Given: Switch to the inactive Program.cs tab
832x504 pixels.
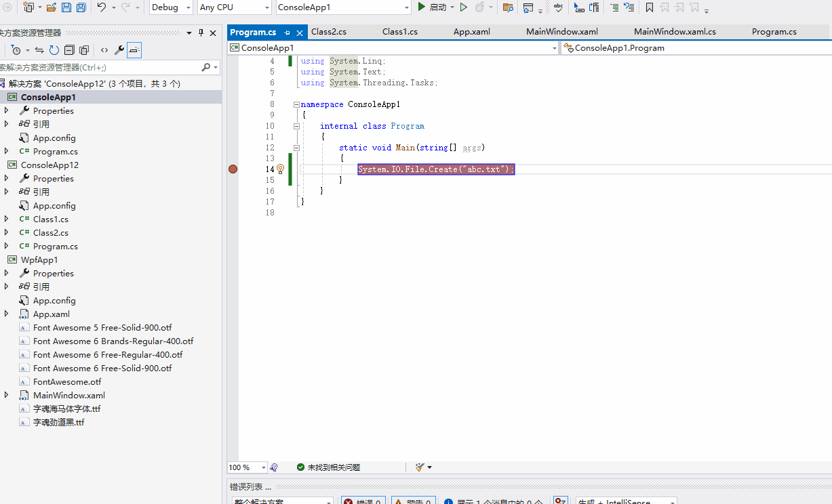Looking at the screenshot, I should [774, 32].
